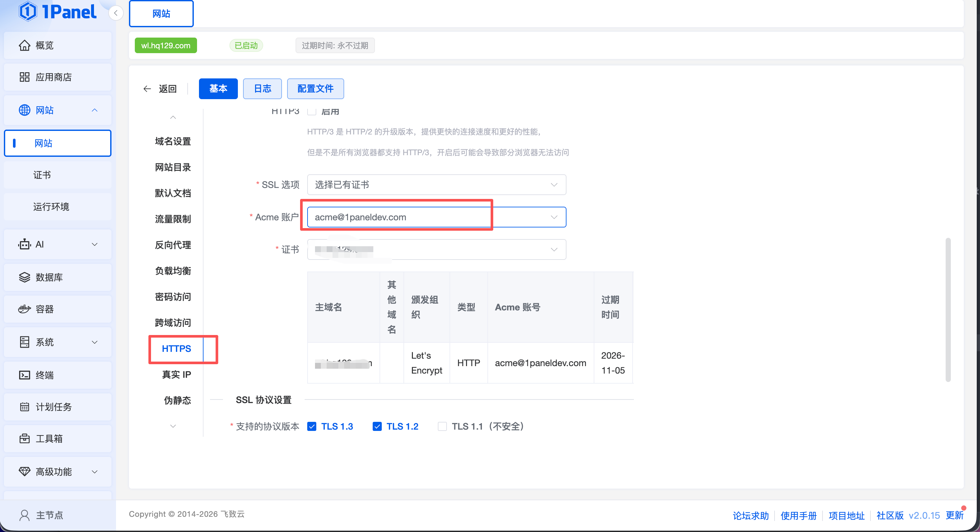Click the 更新 update link

954,516
